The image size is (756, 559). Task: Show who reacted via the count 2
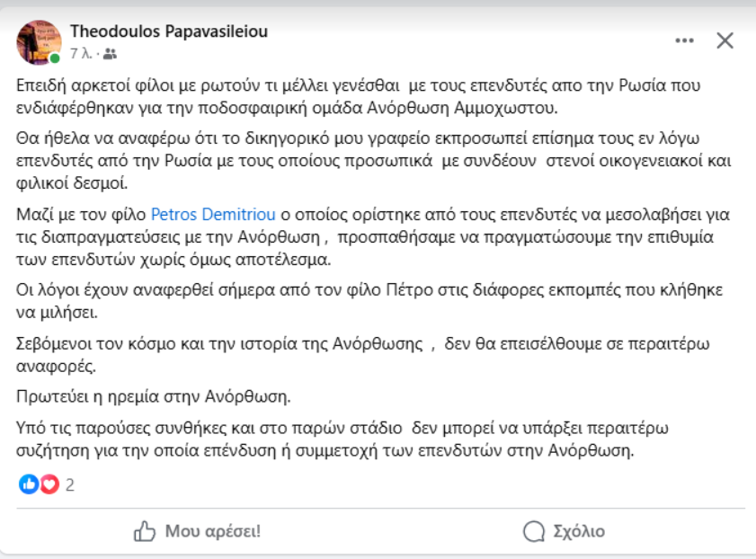[x=70, y=484]
